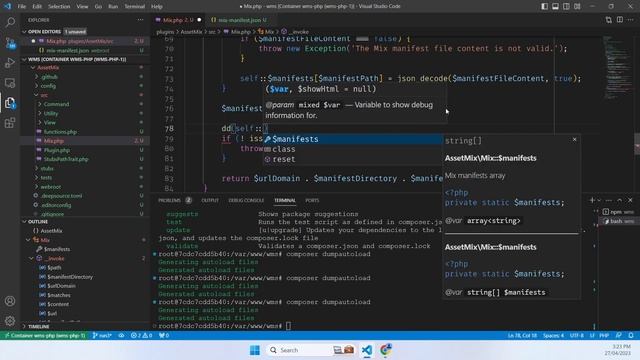This screenshot has height=360, width=640.
Task: Select the bash terminal in terminal list
Action: click(x=619, y=221)
